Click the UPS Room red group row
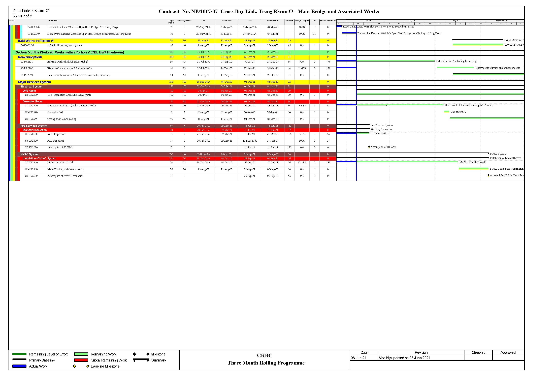Screen dimensions: 554x392 click(178, 91)
